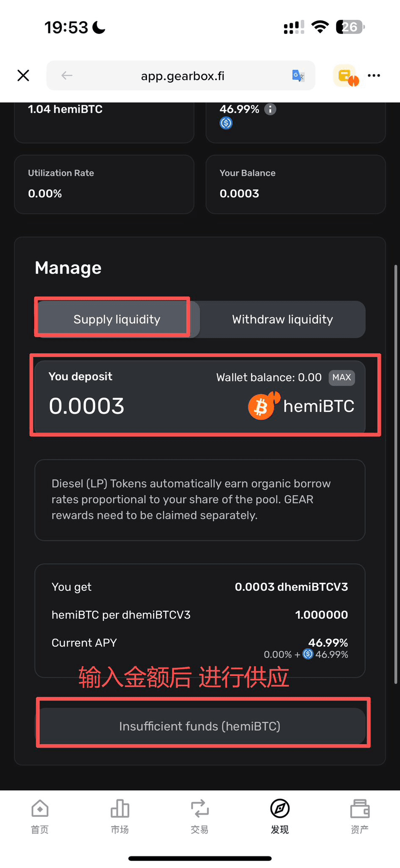Open the 首页 home tab

40,817
